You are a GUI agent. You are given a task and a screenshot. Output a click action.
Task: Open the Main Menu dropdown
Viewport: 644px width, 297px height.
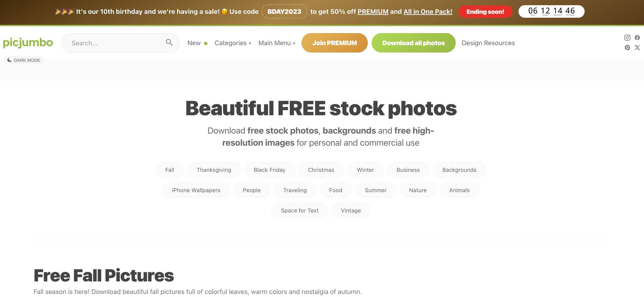(277, 43)
